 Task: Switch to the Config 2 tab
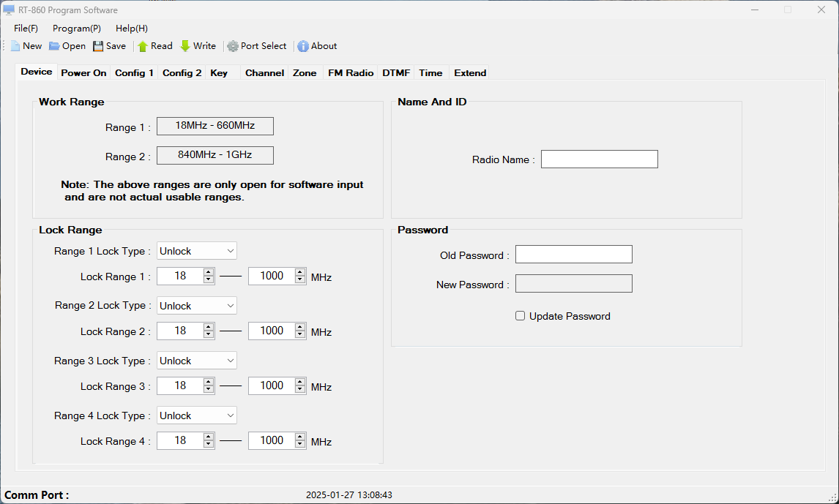pyautogui.click(x=182, y=72)
